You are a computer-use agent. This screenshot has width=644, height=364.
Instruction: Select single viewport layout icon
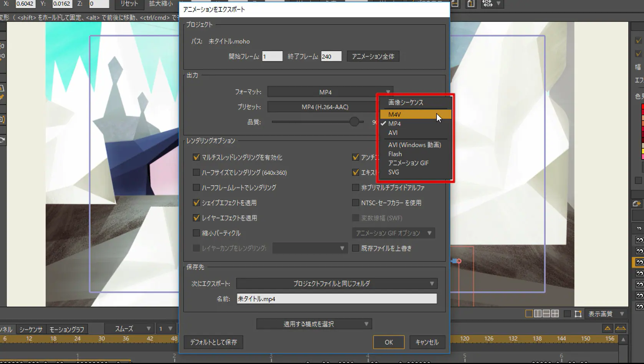[x=529, y=314]
